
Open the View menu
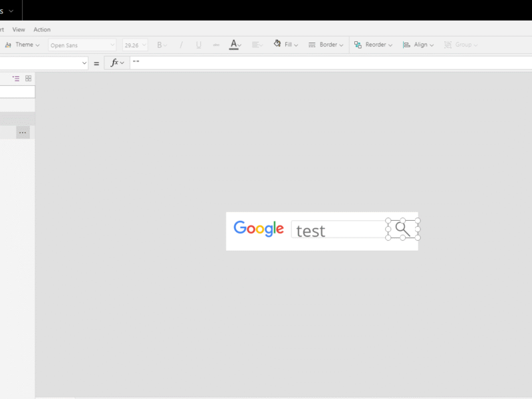click(19, 29)
